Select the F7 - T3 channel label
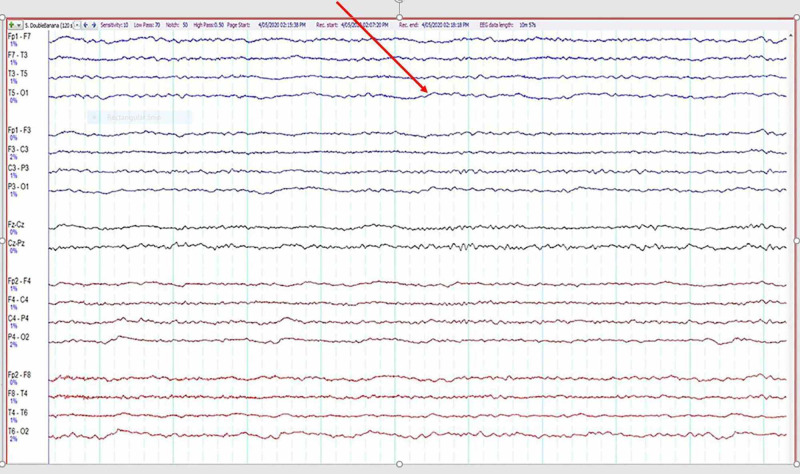The image size is (800, 474). pyautogui.click(x=18, y=55)
